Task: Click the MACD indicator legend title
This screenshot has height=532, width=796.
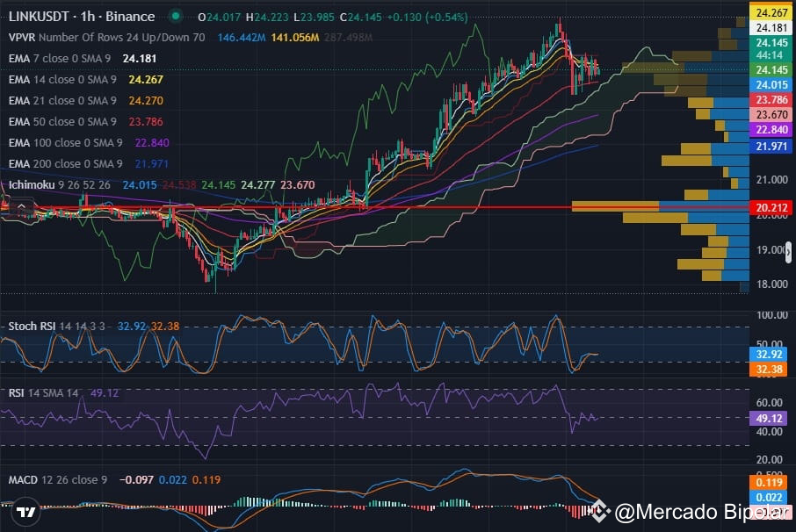Action: pos(26,481)
